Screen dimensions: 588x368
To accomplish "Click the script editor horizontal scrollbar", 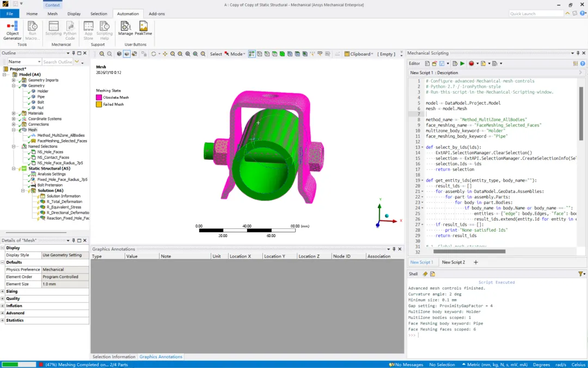I will point(469,251).
